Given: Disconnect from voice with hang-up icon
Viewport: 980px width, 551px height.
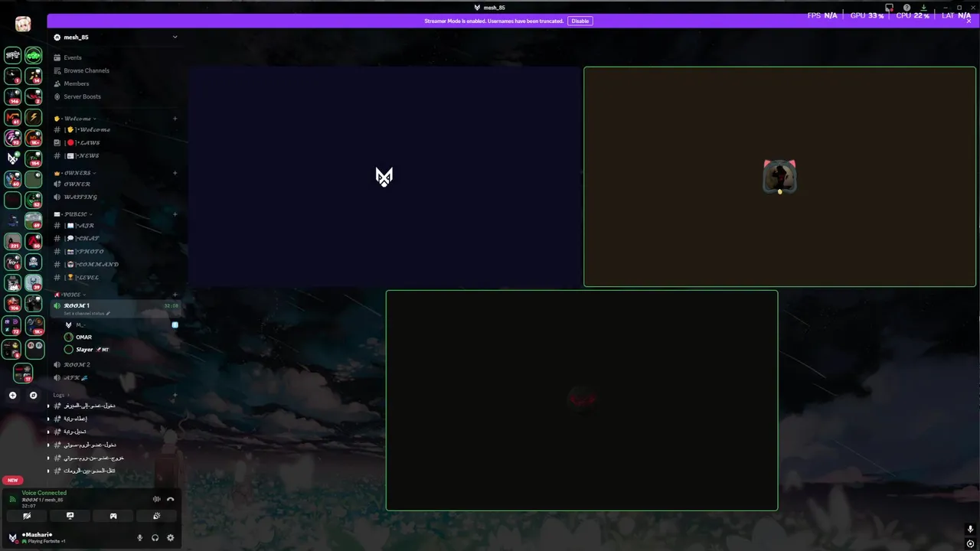Looking at the screenshot, I should (x=171, y=499).
